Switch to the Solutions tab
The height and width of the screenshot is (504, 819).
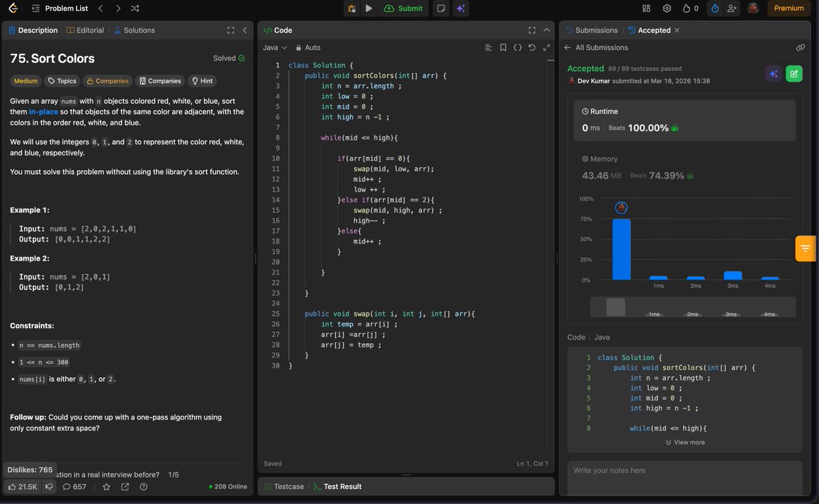(134, 30)
